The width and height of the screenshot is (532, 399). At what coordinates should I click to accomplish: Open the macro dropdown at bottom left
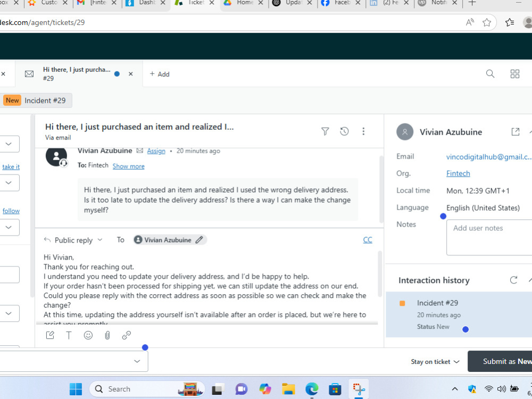pyautogui.click(x=137, y=361)
